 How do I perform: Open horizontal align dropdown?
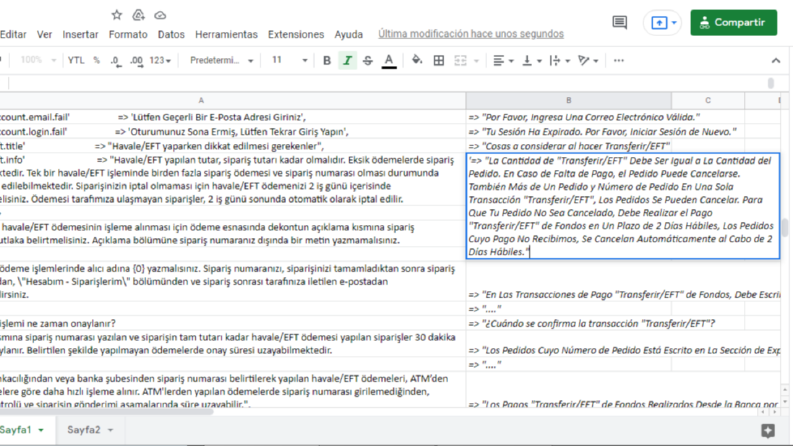[503, 61]
